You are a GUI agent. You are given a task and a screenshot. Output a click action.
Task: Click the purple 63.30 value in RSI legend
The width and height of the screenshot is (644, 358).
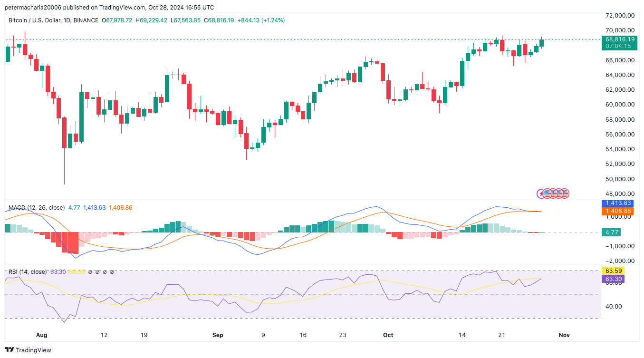tap(58, 272)
